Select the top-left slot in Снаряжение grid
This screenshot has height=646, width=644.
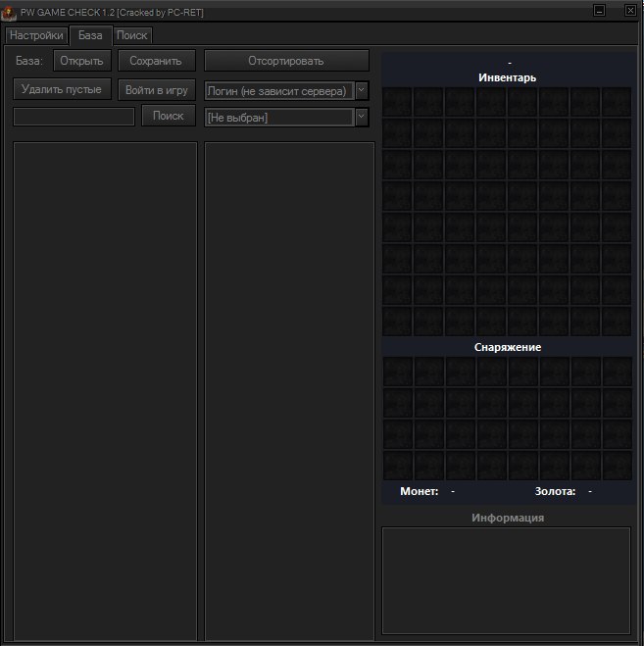(397, 371)
